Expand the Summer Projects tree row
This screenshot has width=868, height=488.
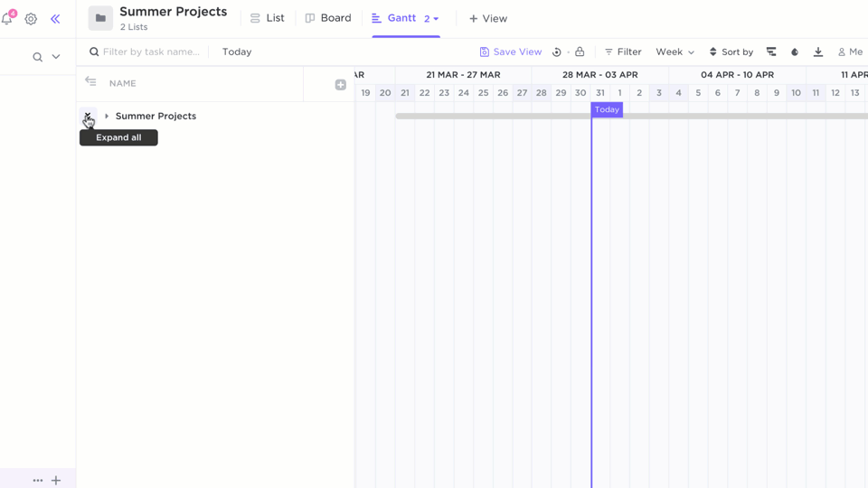(x=107, y=117)
